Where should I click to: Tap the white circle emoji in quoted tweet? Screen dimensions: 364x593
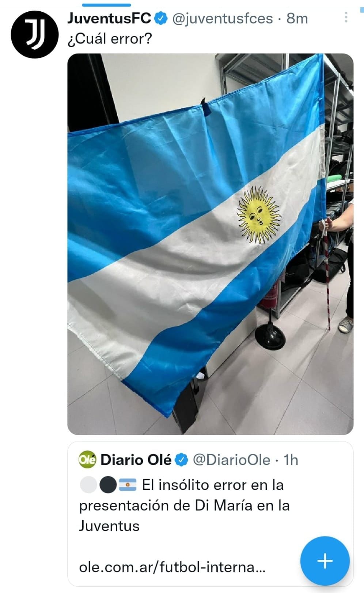(88, 485)
